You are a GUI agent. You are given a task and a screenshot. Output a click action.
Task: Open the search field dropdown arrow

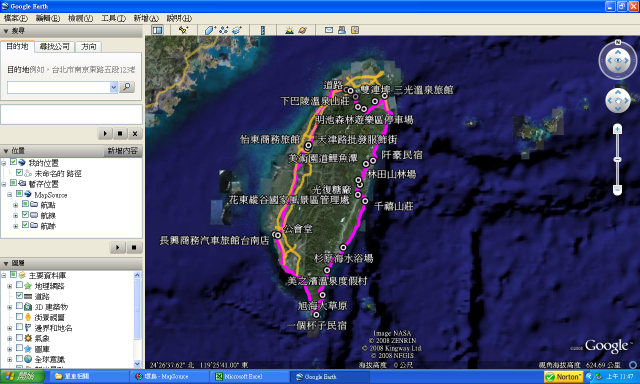113,87
